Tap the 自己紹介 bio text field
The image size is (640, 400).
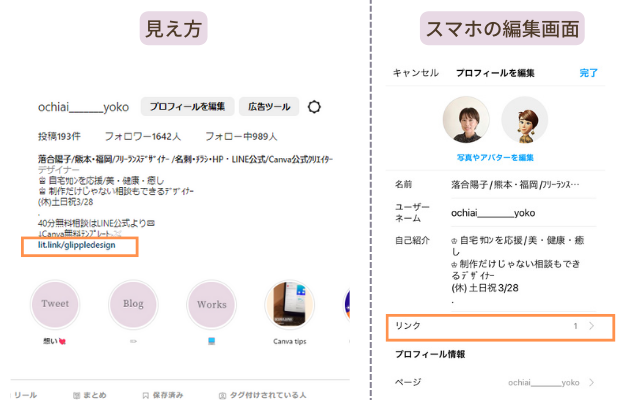tap(518, 270)
